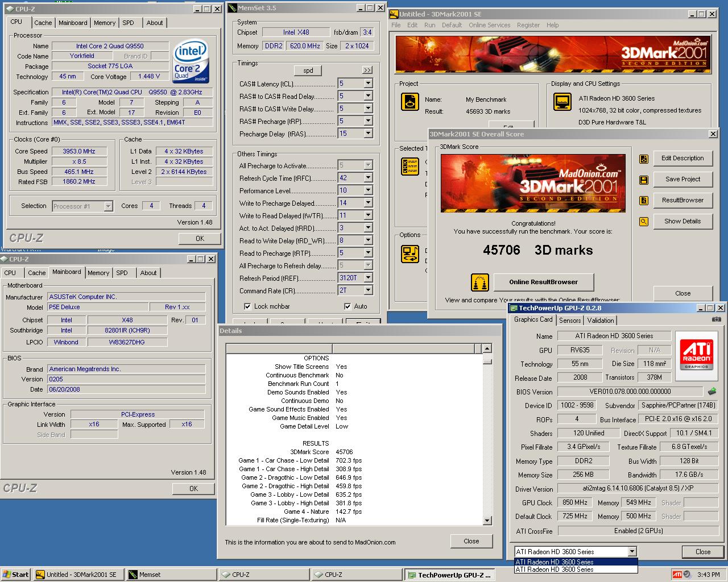728x582 pixels.
Task: Click the Edit Description icon in the score dialog
Action: click(644, 159)
